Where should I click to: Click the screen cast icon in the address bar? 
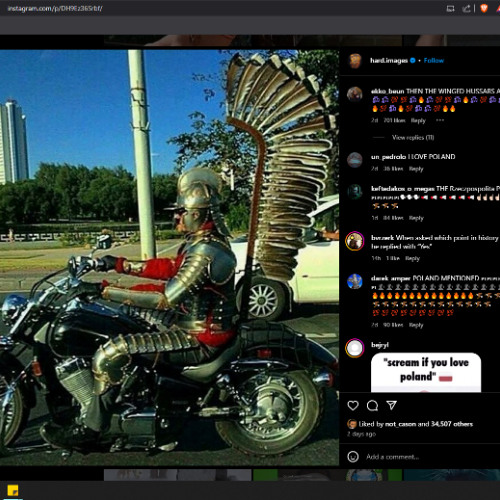[x=450, y=9]
